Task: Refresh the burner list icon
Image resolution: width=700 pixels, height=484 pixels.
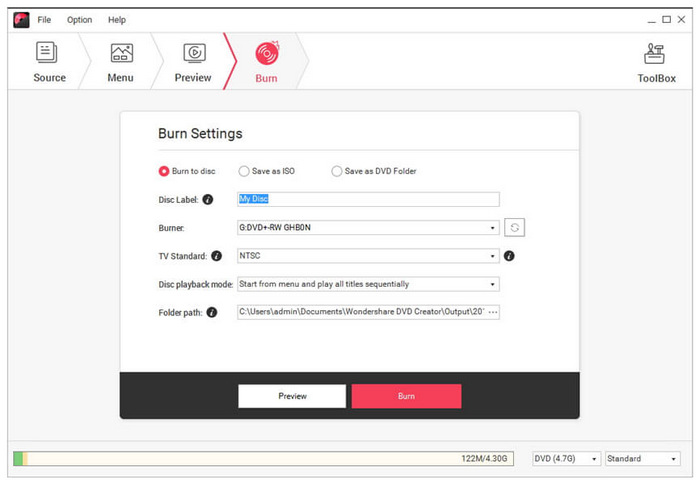Action: 514,227
